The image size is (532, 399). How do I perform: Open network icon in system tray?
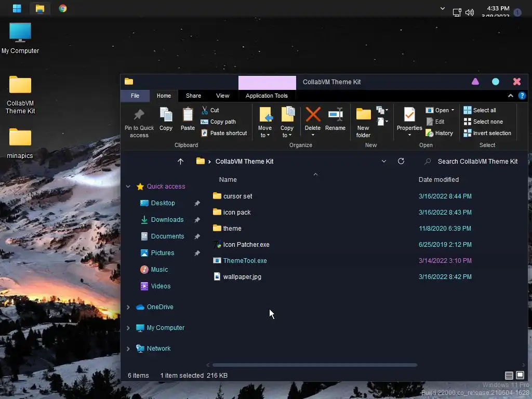457,12
